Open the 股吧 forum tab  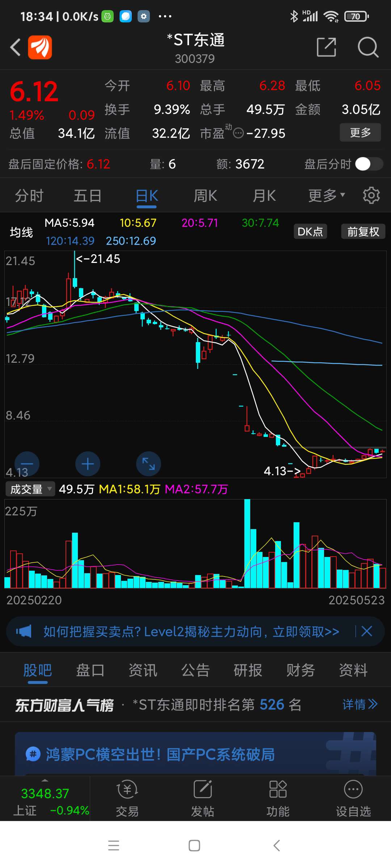coord(38,670)
